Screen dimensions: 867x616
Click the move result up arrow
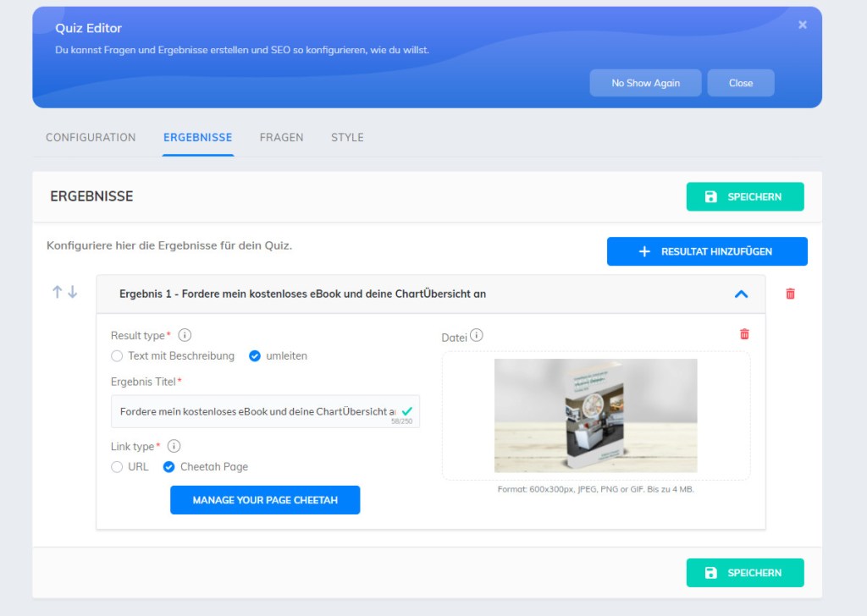(58, 292)
